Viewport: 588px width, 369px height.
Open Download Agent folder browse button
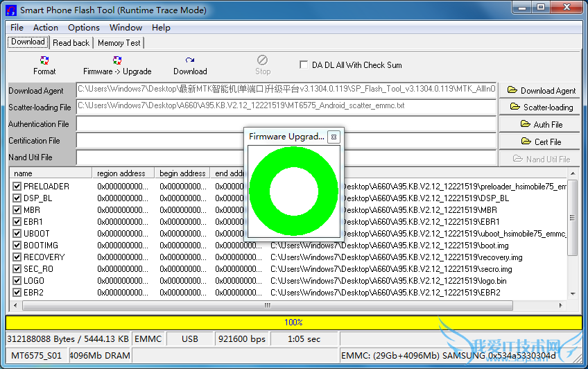[541, 90]
